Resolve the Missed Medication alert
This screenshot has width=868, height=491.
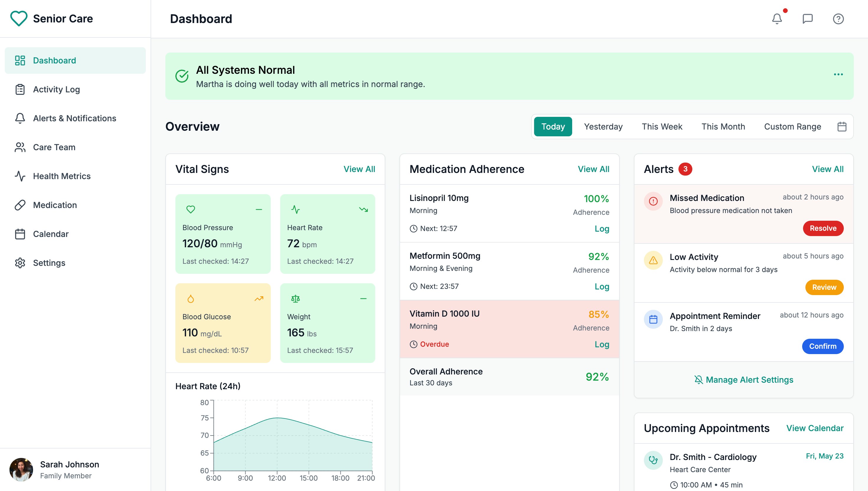coord(823,228)
